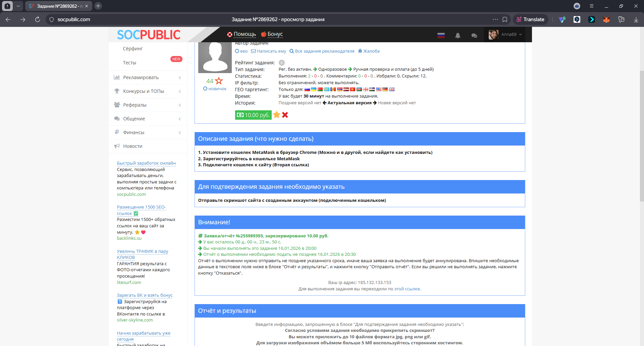
Task: Click the red star rating icon near 44
Action: (x=219, y=81)
